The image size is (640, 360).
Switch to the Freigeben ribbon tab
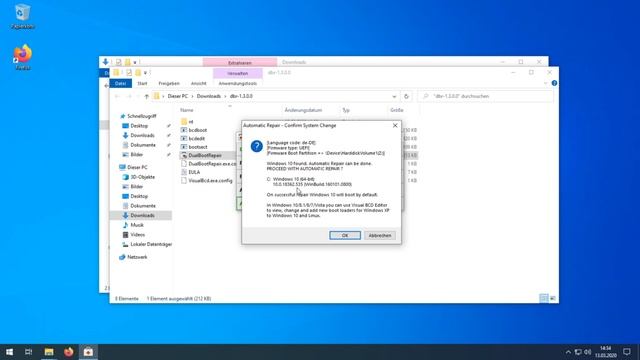tap(169, 84)
